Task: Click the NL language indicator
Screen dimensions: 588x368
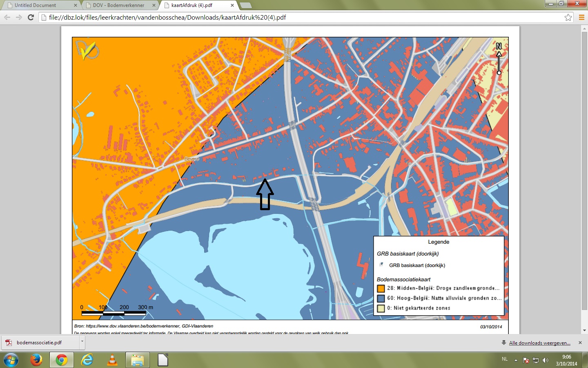Action: click(505, 359)
